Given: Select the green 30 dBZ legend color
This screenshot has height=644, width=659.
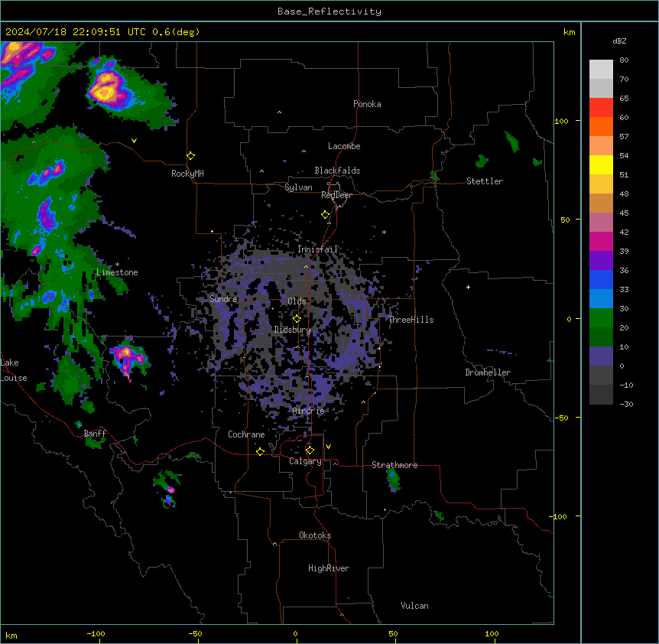Looking at the screenshot, I should (x=601, y=318).
